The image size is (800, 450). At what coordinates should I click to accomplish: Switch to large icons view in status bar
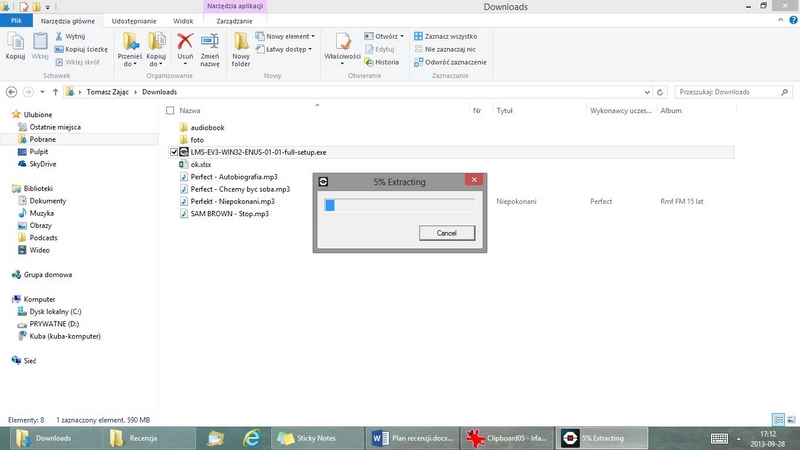pos(791,419)
